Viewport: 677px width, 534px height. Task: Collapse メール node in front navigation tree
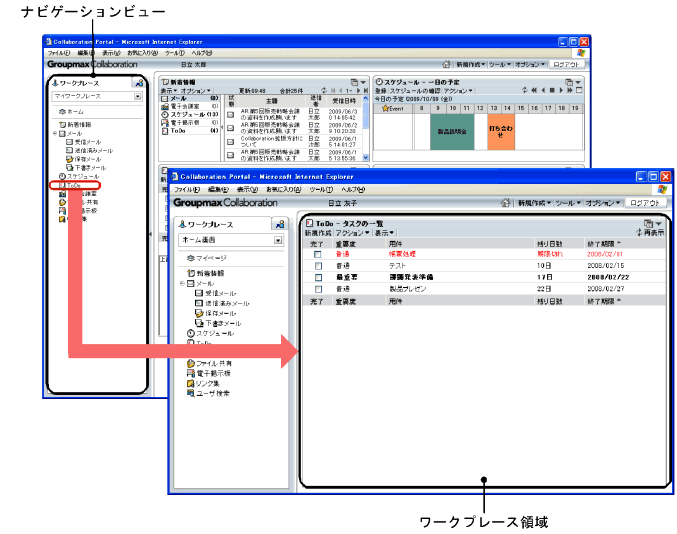pos(182,284)
